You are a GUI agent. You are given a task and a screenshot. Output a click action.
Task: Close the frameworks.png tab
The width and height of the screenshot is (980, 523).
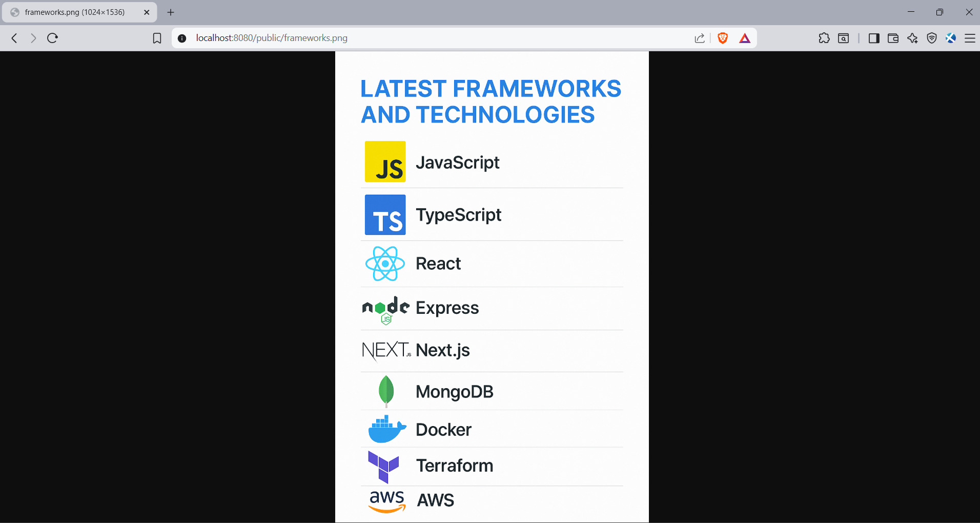click(147, 12)
